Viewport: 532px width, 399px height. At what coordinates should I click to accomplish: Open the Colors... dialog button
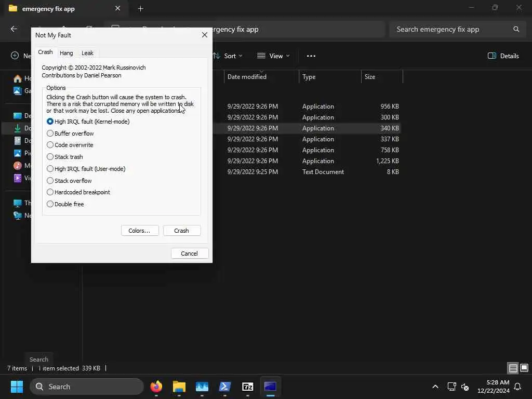pyautogui.click(x=139, y=231)
